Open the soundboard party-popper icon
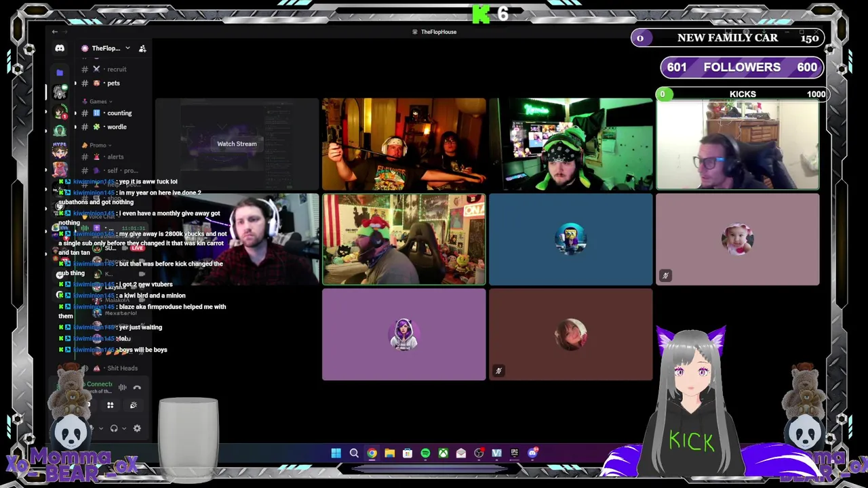Screen dimensions: 868x488 pyautogui.click(x=133, y=405)
